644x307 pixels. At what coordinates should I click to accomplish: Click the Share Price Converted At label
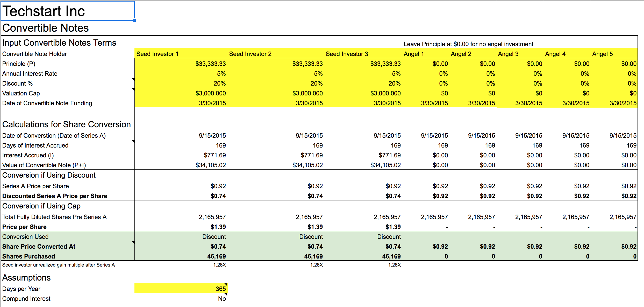(39, 247)
